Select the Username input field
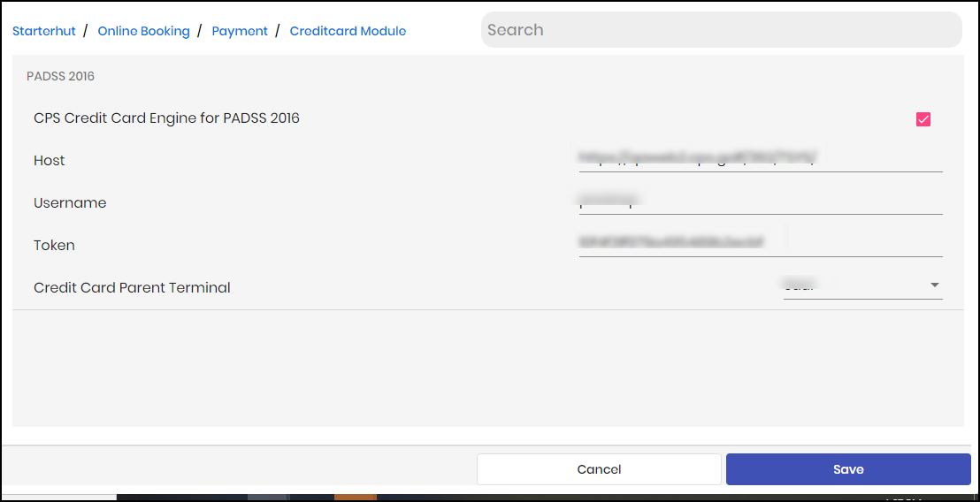The image size is (980, 502). 761,201
